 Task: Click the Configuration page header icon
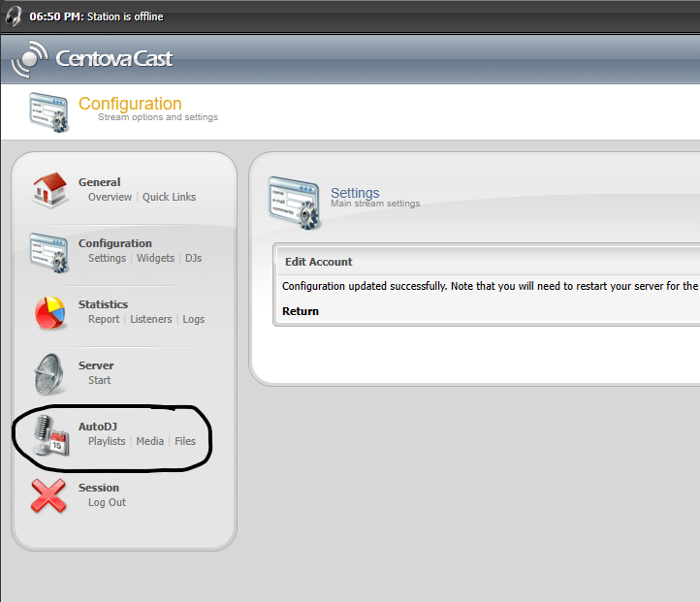(x=49, y=112)
